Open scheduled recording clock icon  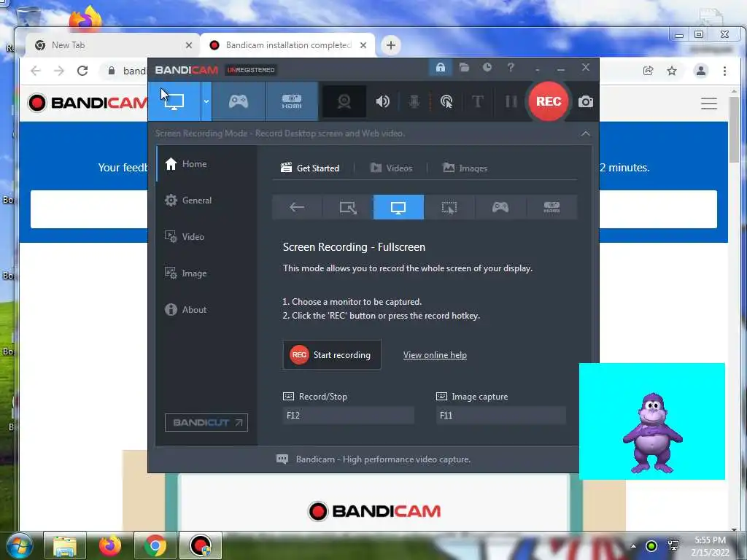(x=487, y=68)
